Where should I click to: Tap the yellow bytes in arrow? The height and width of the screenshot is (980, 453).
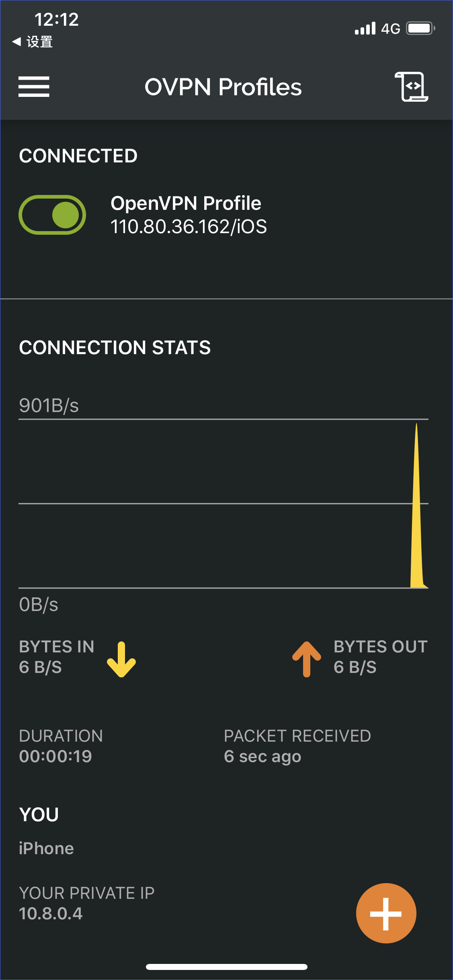coord(121,659)
